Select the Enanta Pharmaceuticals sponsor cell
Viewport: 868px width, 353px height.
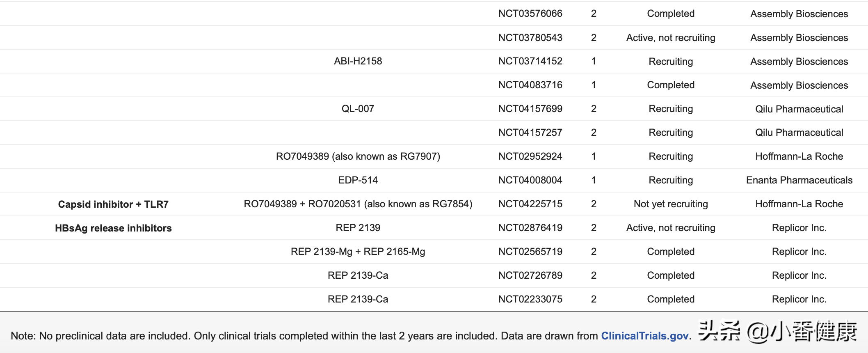(799, 180)
